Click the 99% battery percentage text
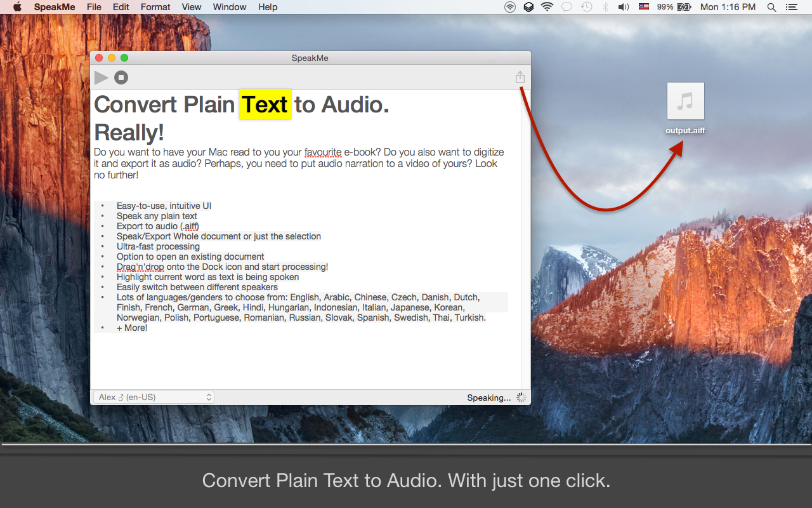812x508 pixels. point(665,7)
